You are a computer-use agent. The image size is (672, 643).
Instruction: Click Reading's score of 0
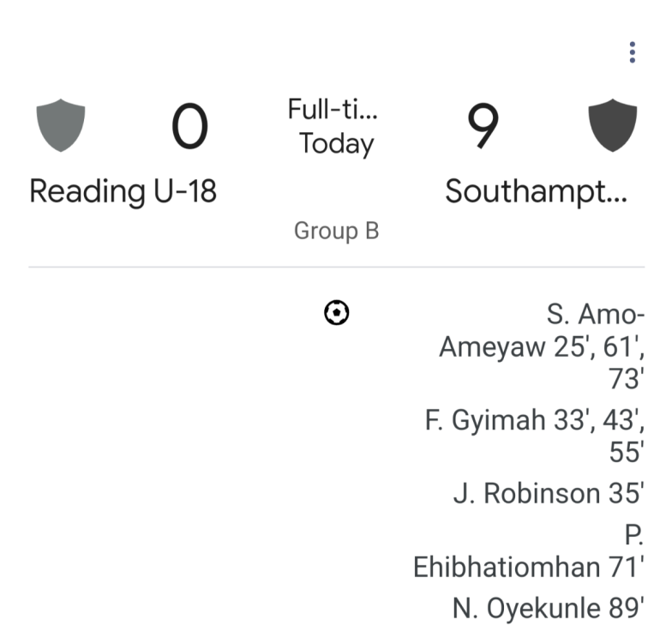[189, 127]
